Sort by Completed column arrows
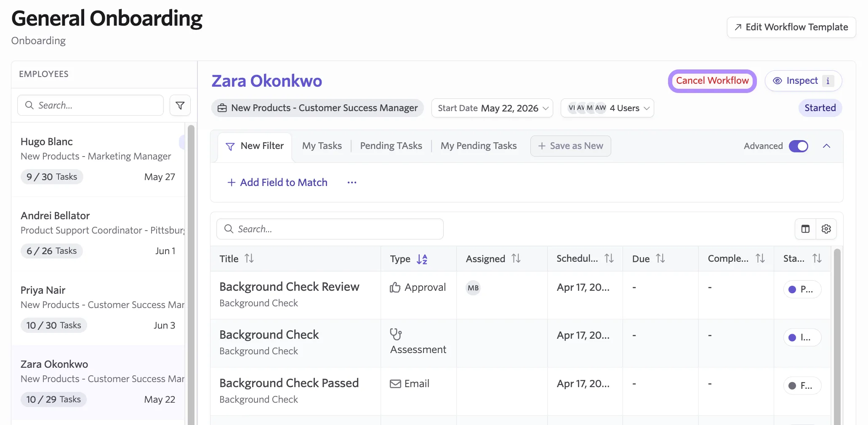 tap(760, 258)
